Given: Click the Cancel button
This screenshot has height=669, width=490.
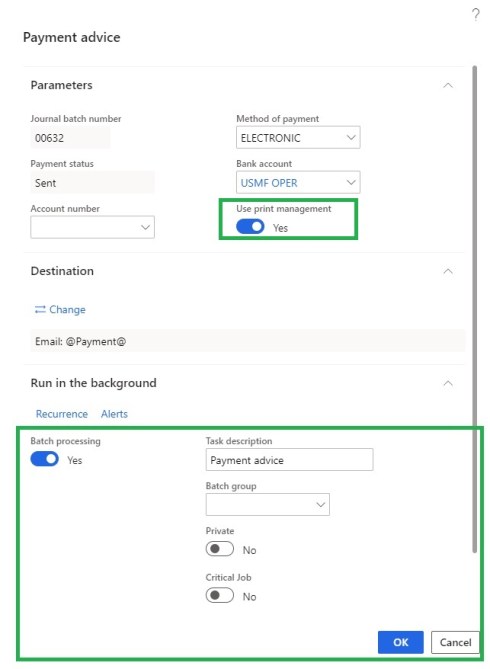Looking at the screenshot, I should click(455, 642).
